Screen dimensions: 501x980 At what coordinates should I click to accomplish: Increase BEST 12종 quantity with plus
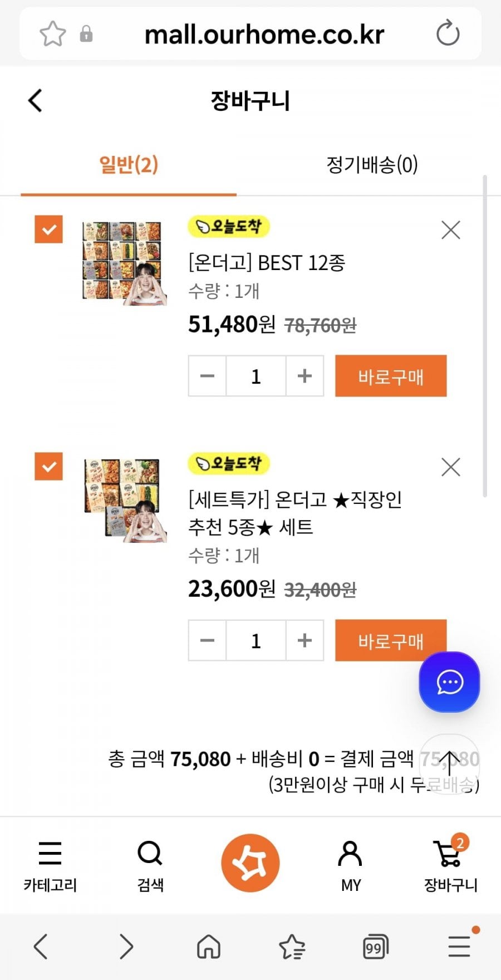(x=304, y=376)
